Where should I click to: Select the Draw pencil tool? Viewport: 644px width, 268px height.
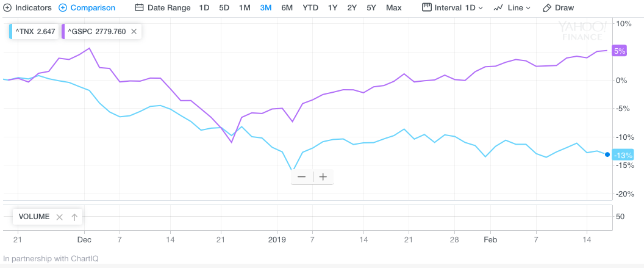click(x=547, y=8)
